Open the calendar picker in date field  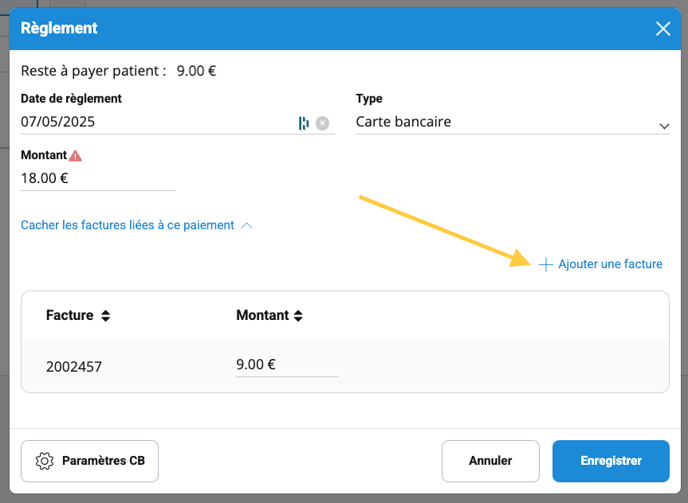click(303, 123)
